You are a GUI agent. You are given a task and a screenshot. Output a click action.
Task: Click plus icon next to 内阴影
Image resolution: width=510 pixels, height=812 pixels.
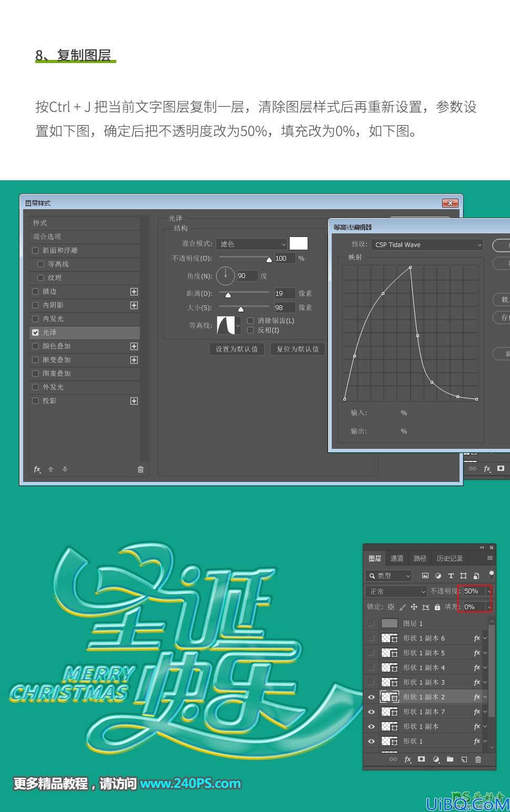tap(134, 305)
